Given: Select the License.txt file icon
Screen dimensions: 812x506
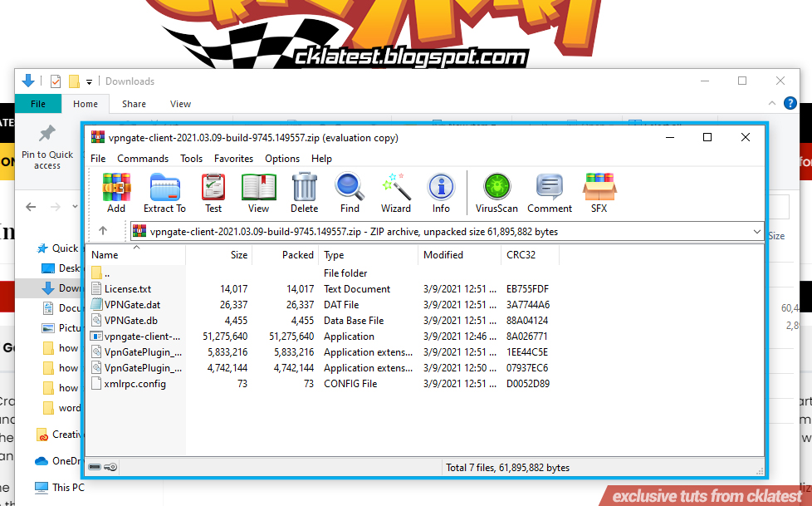Looking at the screenshot, I should (96, 289).
